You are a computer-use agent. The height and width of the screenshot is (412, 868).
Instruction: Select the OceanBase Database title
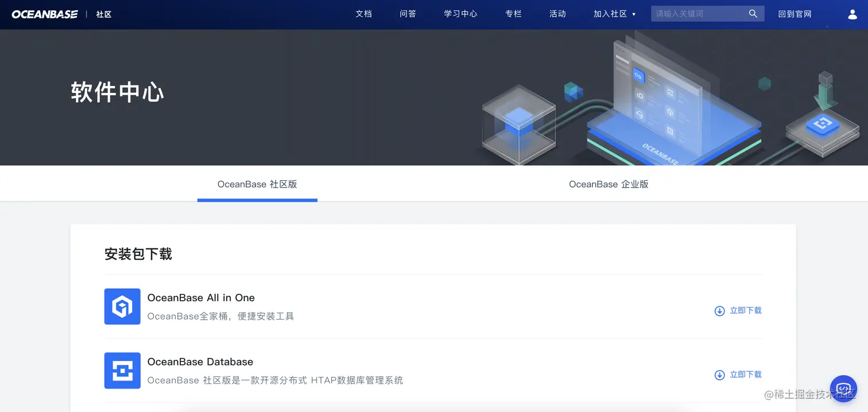(x=200, y=362)
